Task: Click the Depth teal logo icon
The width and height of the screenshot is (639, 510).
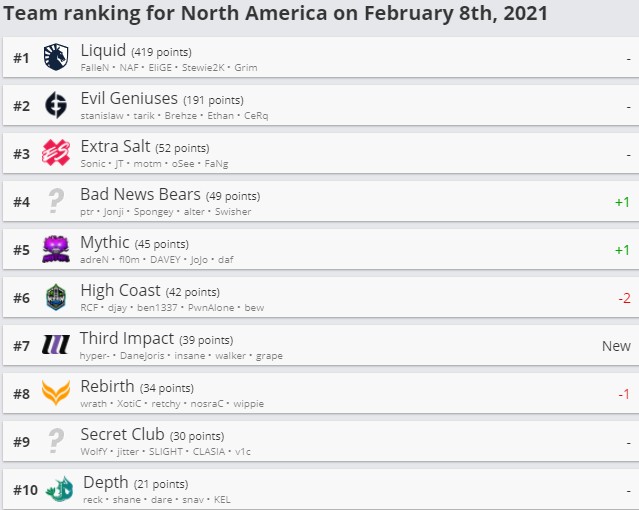Action: pos(59,489)
